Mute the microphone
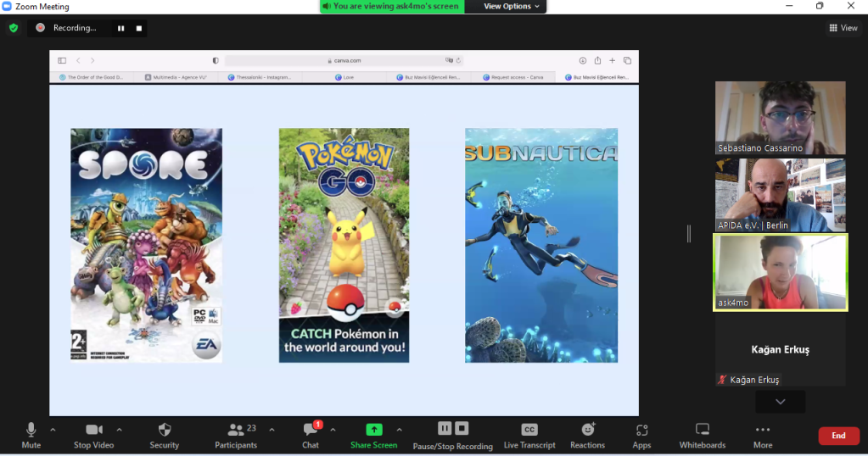This screenshot has height=456, width=868. (x=31, y=430)
